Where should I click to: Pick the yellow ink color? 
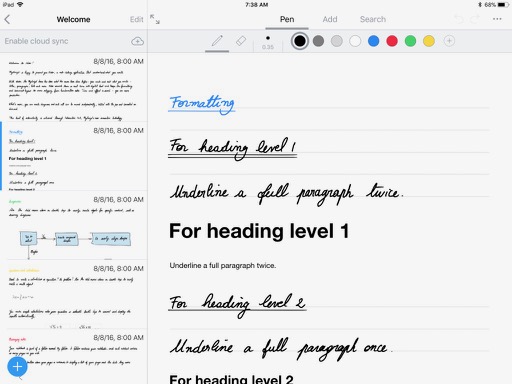tap(429, 41)
